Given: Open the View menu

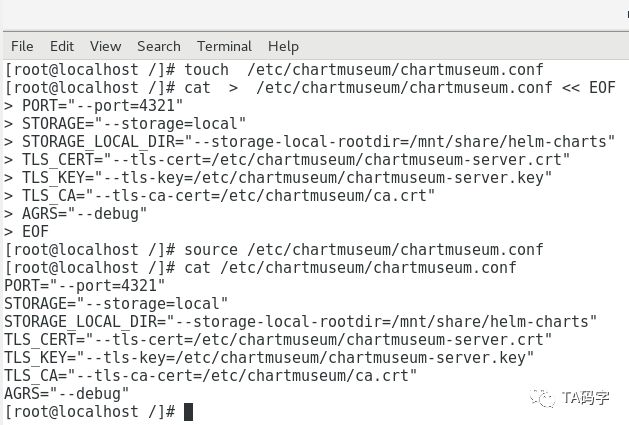Looking at the screenshot, I should (x=106, y=46).
